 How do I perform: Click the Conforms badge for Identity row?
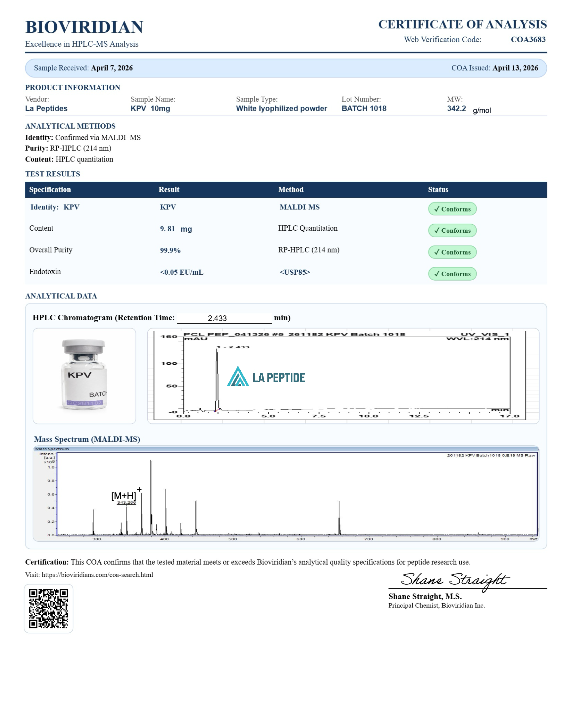[x=452, y=209]
